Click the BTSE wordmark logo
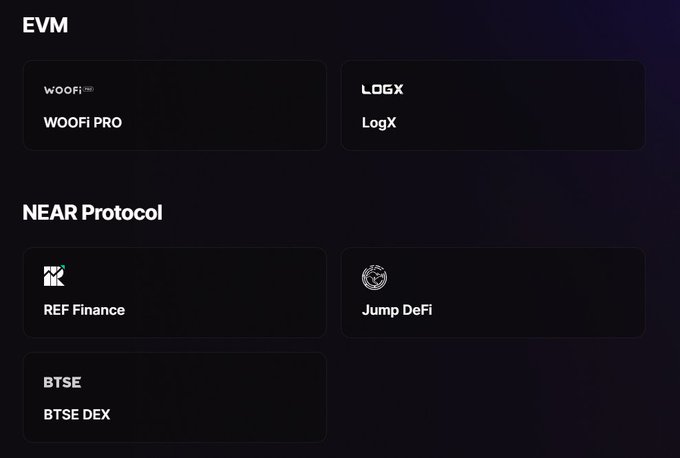Image resolution: width=680 pixels, height=458 pixels. coord(62,382)
